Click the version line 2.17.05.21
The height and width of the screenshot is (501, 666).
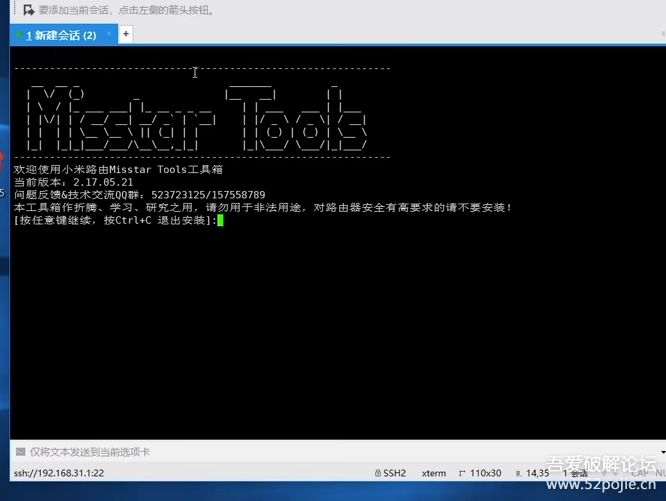(x=73, y=182)
